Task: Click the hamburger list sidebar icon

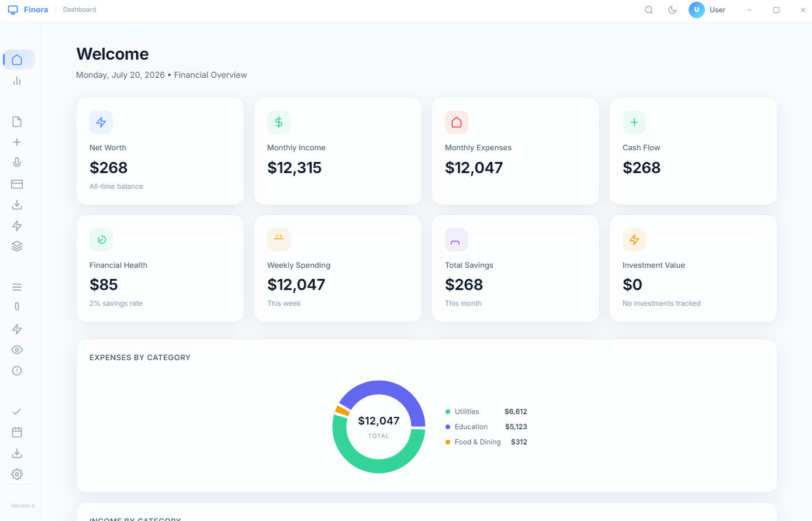Action: 17,287
